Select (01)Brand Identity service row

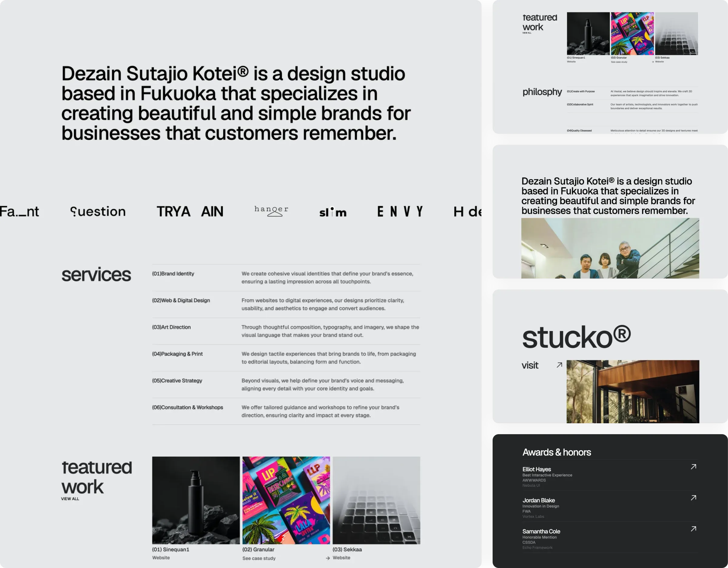pos(286,278)
